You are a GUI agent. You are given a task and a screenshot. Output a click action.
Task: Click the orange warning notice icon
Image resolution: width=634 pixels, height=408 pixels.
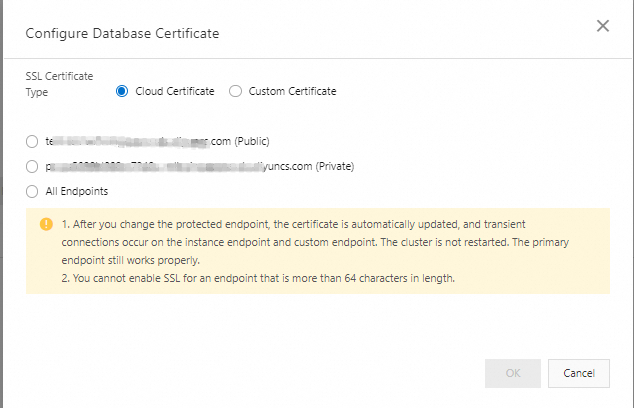tap(46, 224)
